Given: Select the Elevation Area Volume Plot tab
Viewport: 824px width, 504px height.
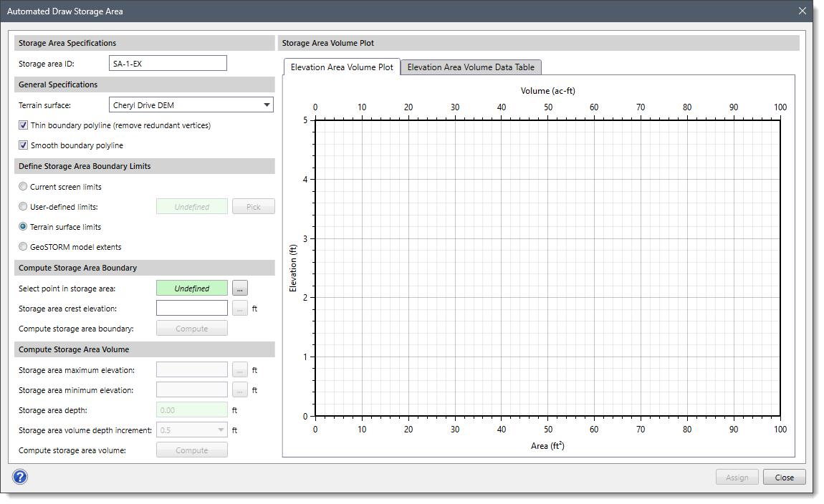Looking at the screenshot, I should (x=341, y=67).
